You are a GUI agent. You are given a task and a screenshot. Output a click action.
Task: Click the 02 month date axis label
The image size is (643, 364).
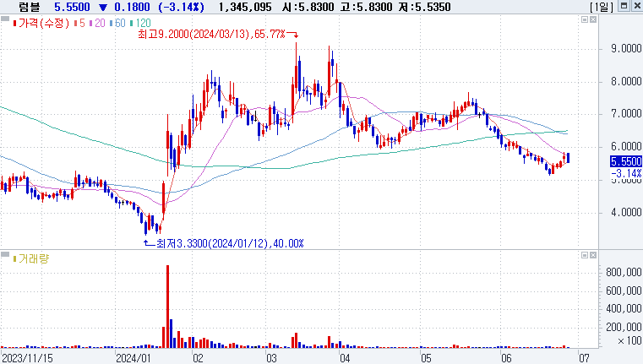(x=198, y=358)
